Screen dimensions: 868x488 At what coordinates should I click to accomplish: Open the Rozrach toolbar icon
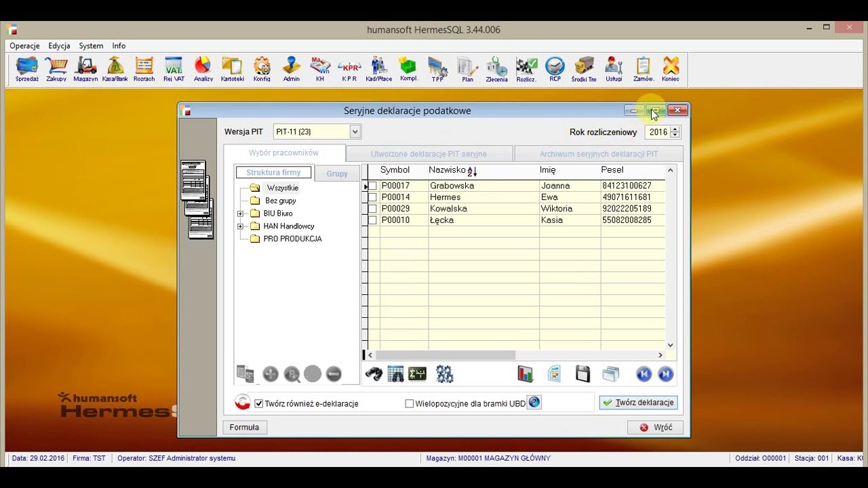coord(144,70)
